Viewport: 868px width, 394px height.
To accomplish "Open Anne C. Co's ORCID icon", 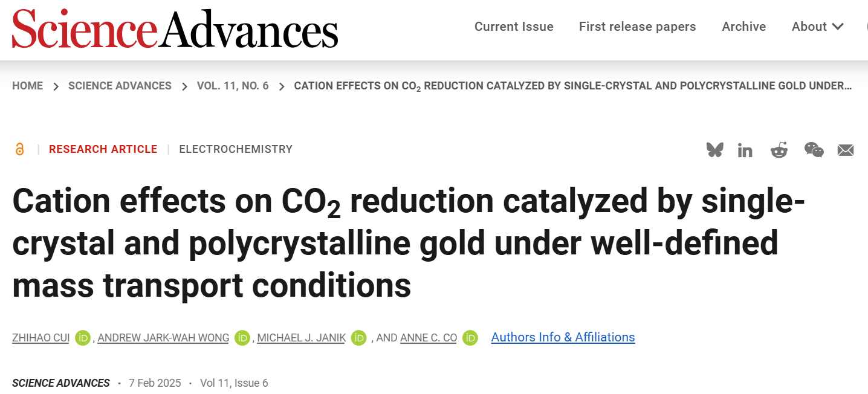I will pyautogui.click(x=470, y=338).
